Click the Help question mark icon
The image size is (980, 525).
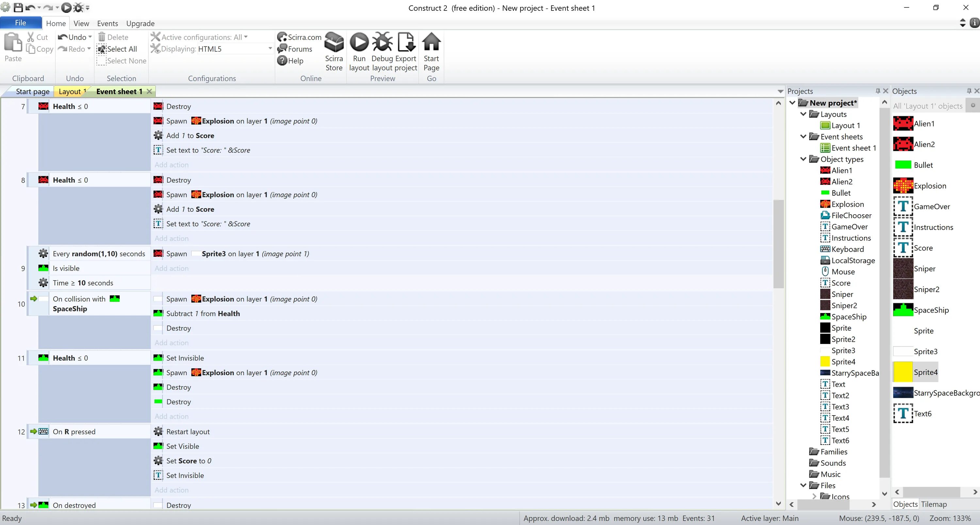click(x=282, y=61)
